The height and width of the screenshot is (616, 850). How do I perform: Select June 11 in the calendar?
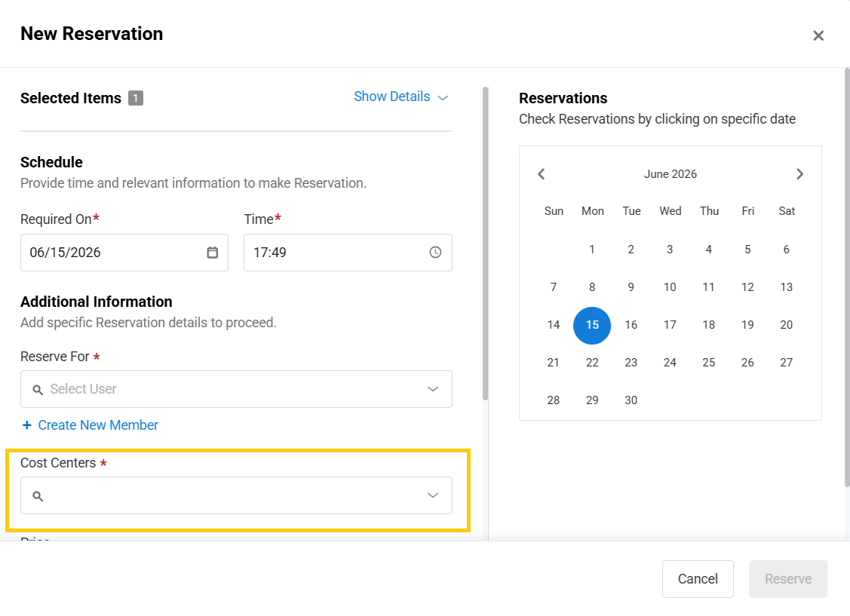[x=708, y=287]
